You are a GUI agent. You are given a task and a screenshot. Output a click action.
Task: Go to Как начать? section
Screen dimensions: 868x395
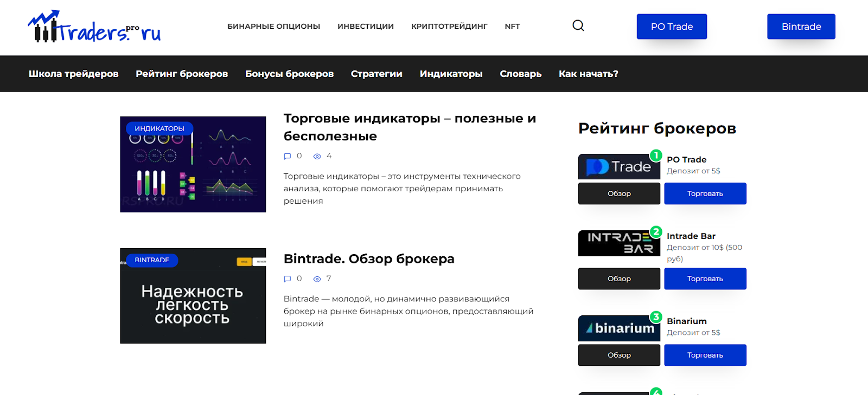click(589, 74)
